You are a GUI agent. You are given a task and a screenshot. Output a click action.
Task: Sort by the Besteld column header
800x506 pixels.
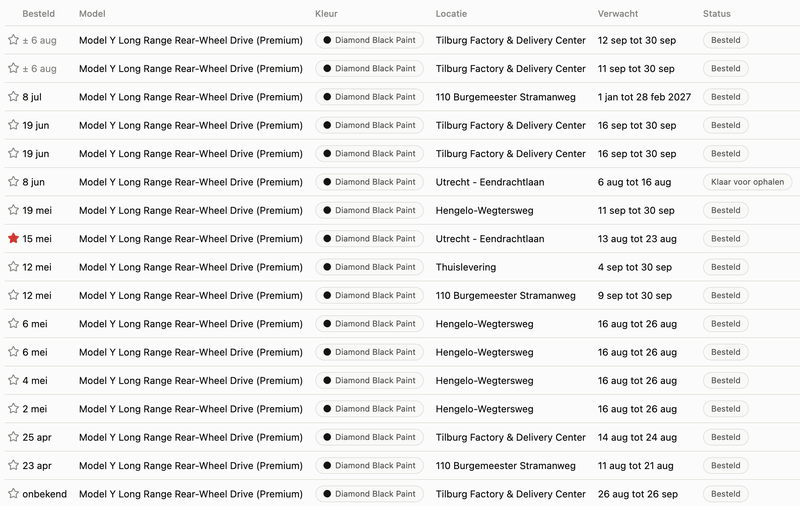click(38, 14)
